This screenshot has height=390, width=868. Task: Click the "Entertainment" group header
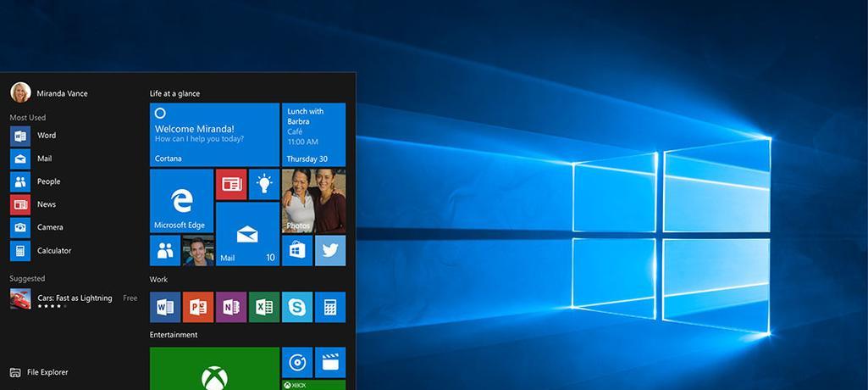coord(174,335)
